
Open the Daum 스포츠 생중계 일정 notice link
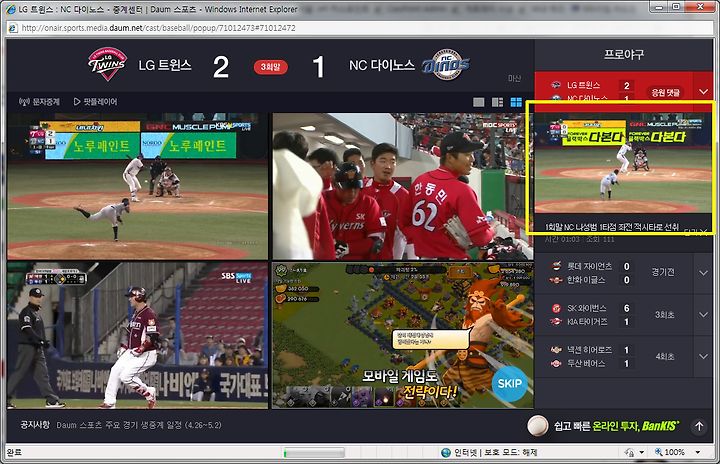pyautogui.click(x=139, y=425)
